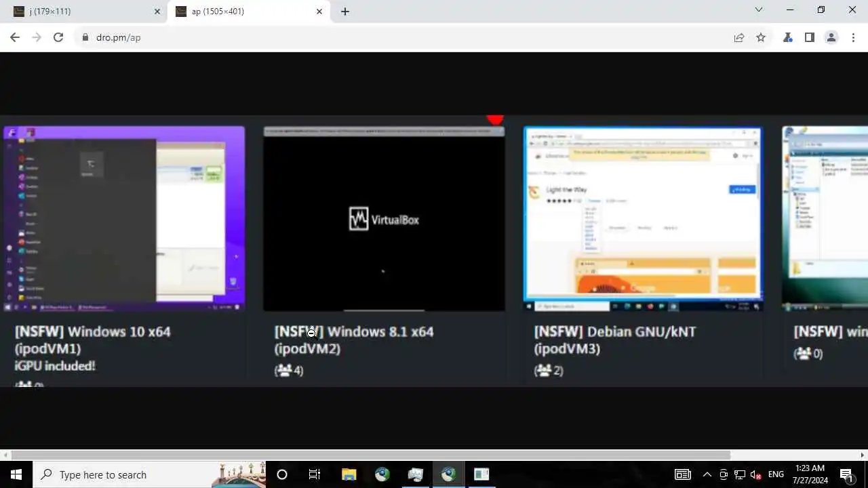Open Chrome three-dot menu
Image resolution: width=868 pixels, height=488 pixels.
point(853,37)
